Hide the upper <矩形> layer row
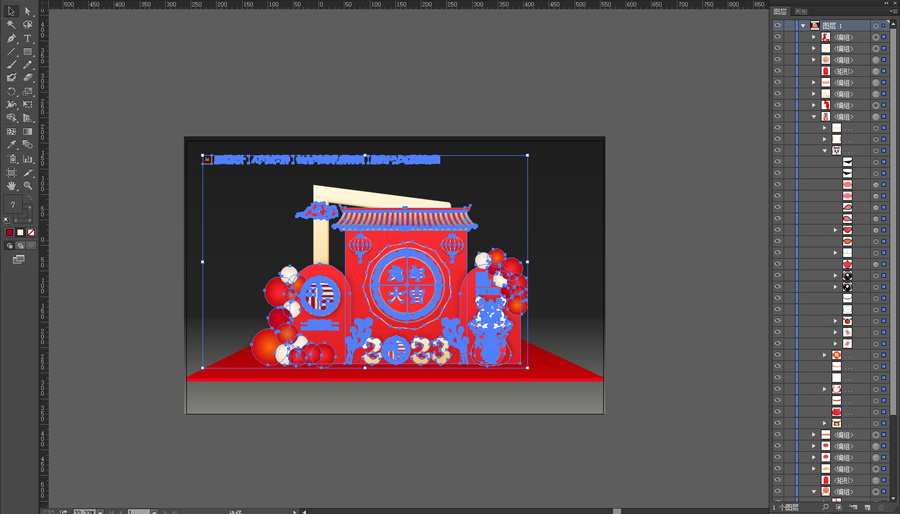This screenshot has width=900, height=514. click(x=778, y=71)
